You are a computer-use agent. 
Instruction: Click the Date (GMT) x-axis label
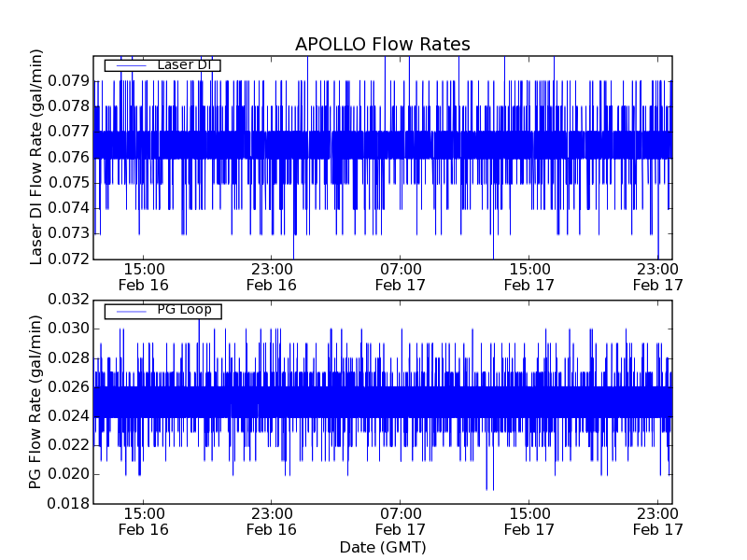[x=382, y=547]
